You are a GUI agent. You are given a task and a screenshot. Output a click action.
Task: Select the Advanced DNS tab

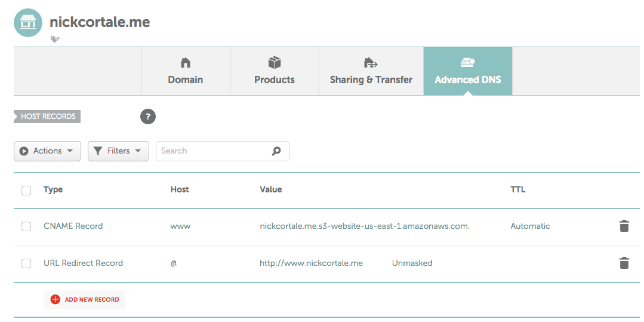click(x=468, y=71)
